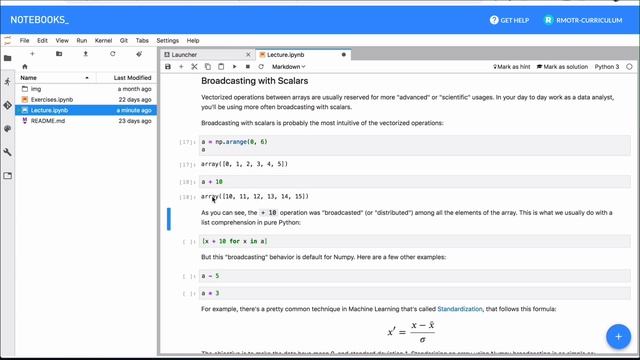Click the code cell a - 5
Screen dimensions: 640x360
[x=415, y=276]
